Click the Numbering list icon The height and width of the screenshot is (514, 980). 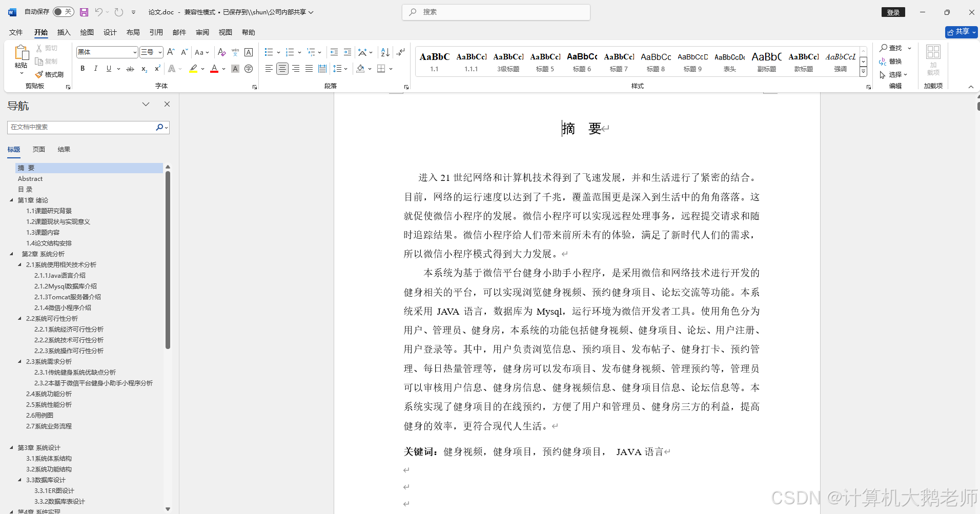point(290,52)
